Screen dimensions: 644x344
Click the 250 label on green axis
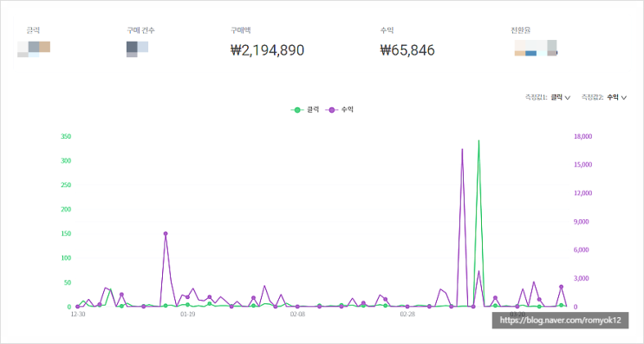pyautogui.click(x=66, y=185)
